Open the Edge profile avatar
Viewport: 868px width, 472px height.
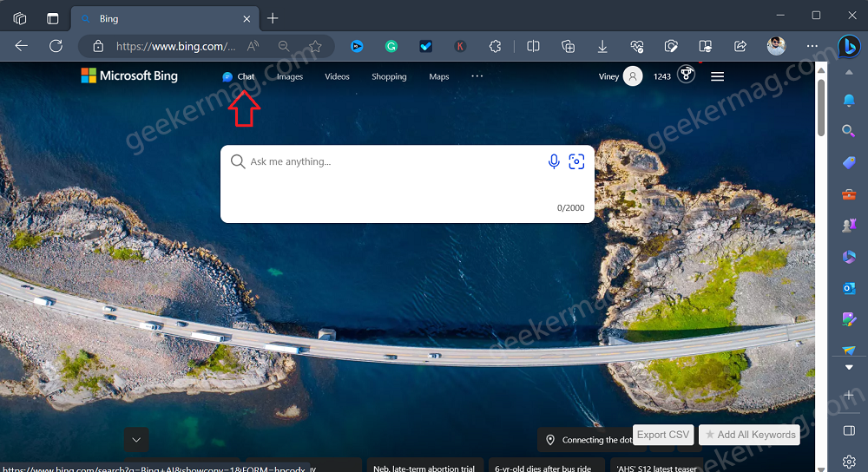tap(776, 46)
